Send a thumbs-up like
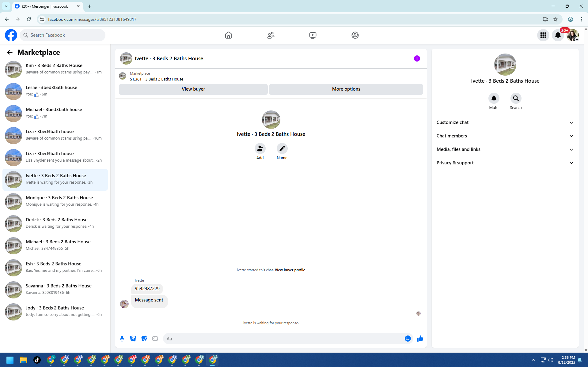The image size is (588, 367). [x=420, y=339]
